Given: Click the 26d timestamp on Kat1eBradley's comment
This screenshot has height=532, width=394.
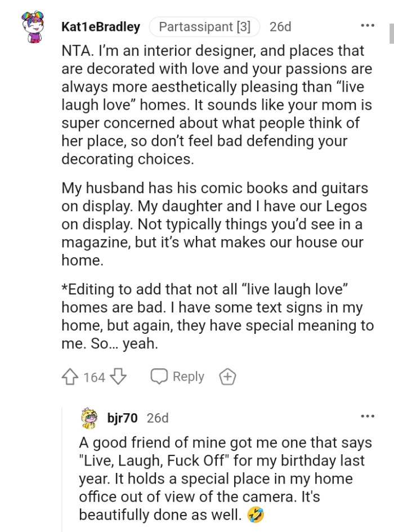Looking at the screenshot, I should 280,26.
